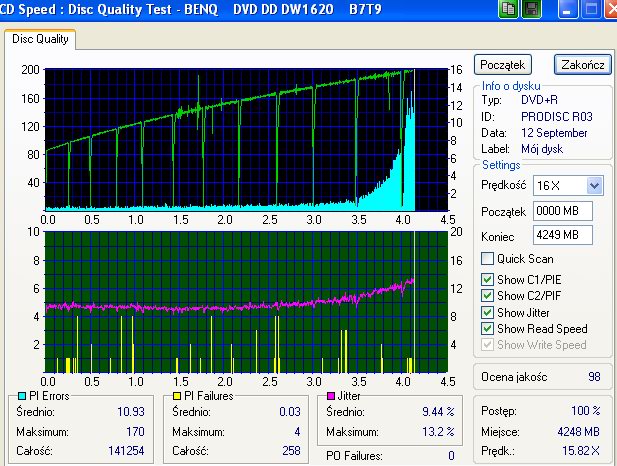617x466 pixels.
Task: Focus the Początek 0000 MB field
Action: click(563, 211)
